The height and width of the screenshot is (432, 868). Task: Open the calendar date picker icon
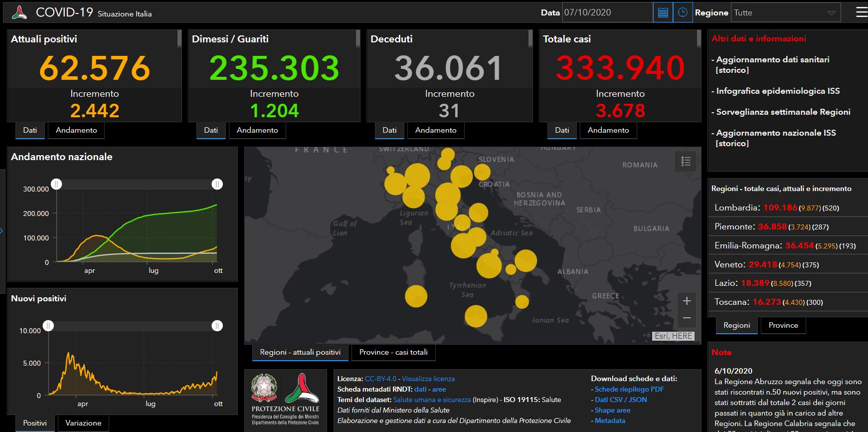pos(663,12)
